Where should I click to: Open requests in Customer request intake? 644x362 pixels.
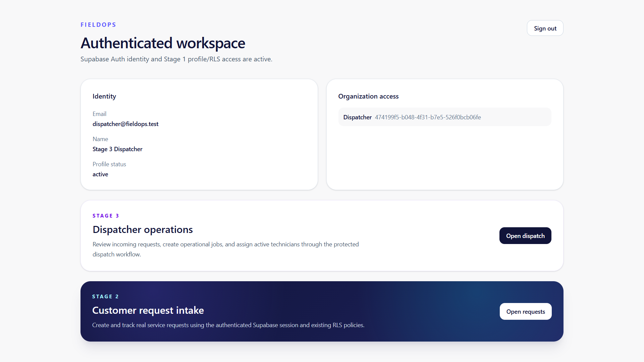click(526, 311)
